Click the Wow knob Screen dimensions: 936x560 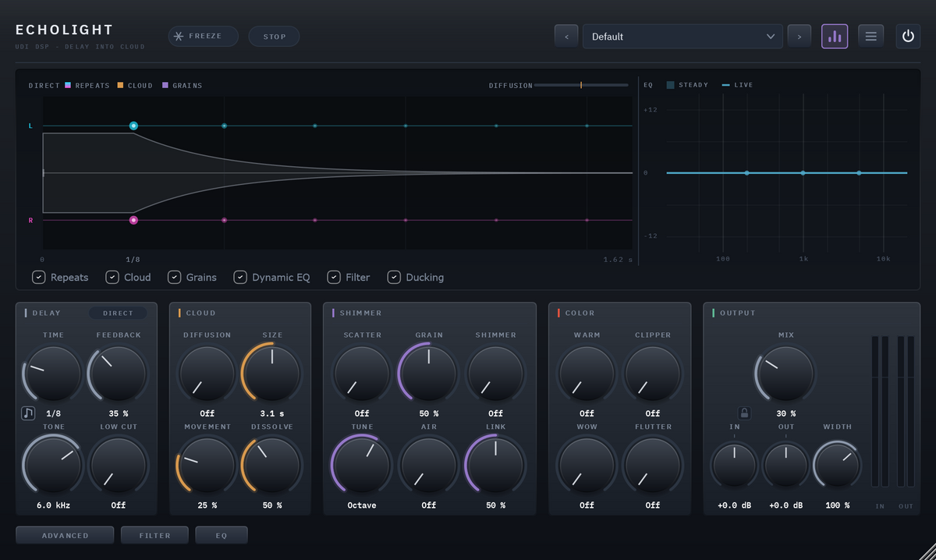click(x=587, y=466)
